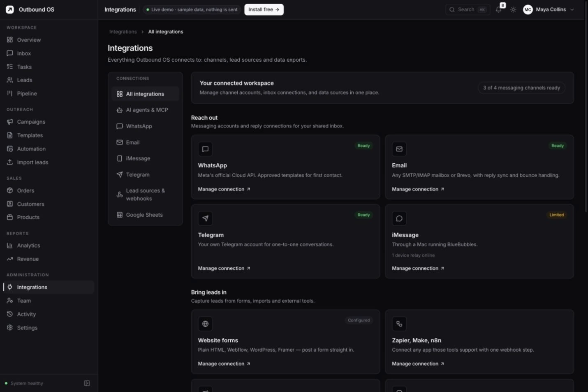
Task: Click the Import leads upload icon
Action: pyautogui.click(x=10, y=162)
